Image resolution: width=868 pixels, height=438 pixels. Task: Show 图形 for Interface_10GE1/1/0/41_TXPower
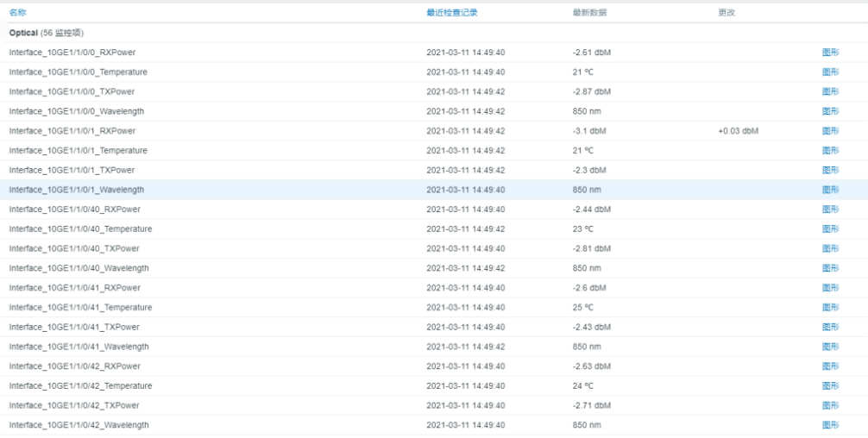830,327
